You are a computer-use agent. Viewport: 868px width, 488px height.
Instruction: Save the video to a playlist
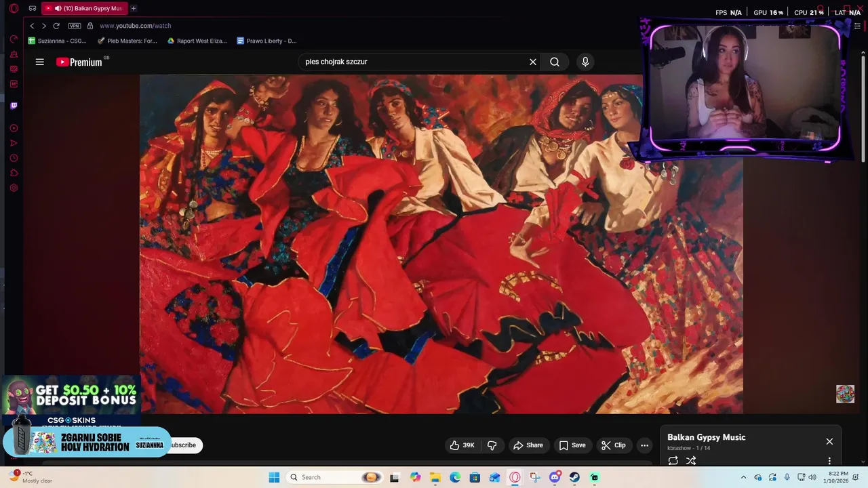click(572, 445)
